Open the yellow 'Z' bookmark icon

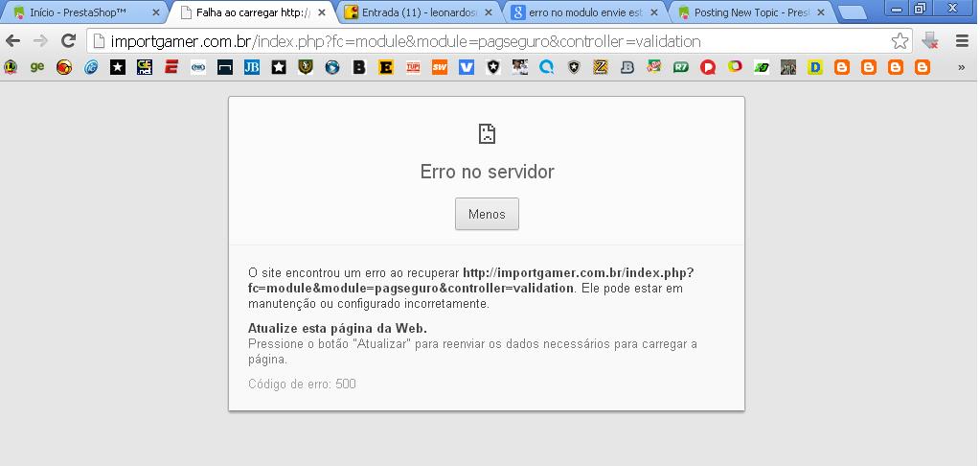pyautogui.click(x=601, y=67)
